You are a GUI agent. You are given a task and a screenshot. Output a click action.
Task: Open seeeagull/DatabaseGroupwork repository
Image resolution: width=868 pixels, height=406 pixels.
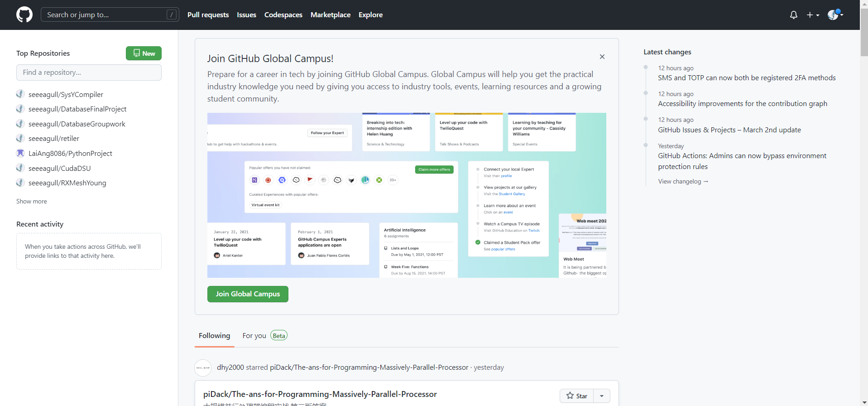coord(77,124)
